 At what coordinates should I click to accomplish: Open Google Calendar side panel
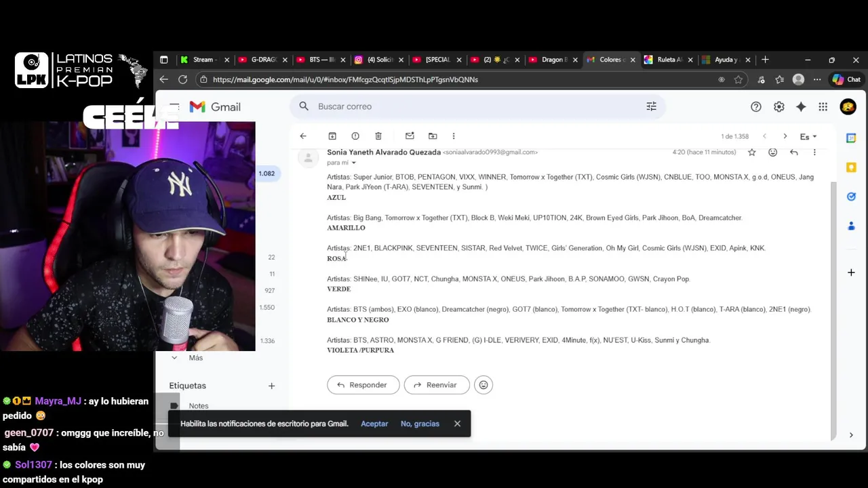pyautogui.click(x=851, y=138)
